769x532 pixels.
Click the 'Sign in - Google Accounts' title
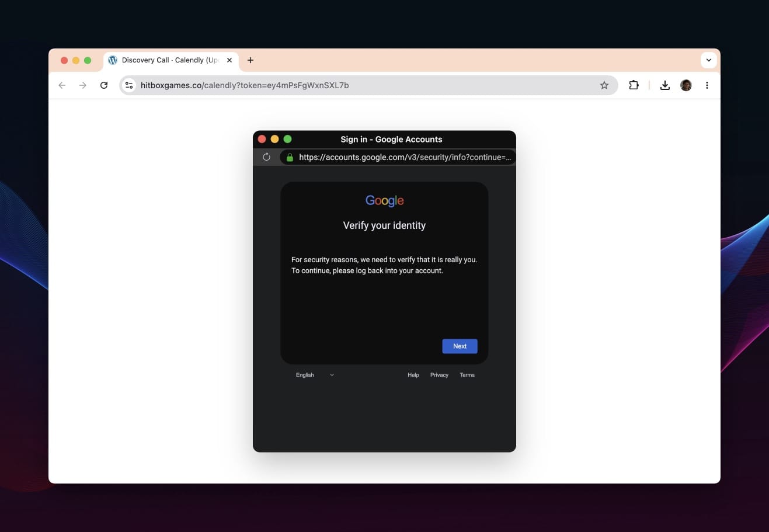click(391, 139)
